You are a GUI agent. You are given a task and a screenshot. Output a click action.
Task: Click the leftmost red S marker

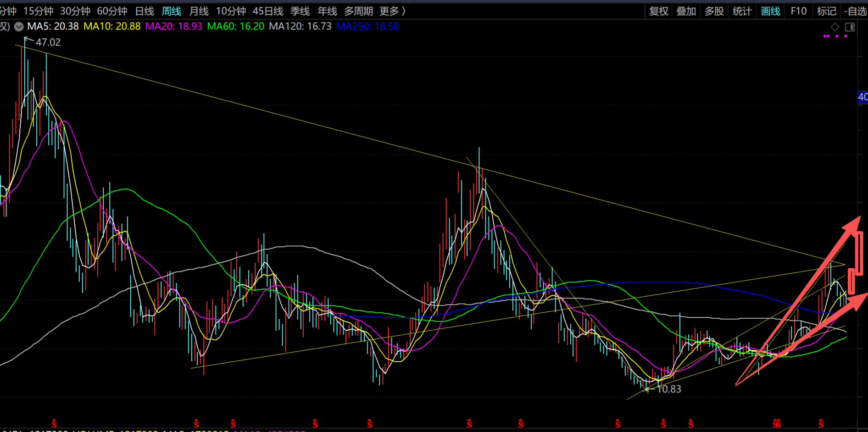(54, 423)
